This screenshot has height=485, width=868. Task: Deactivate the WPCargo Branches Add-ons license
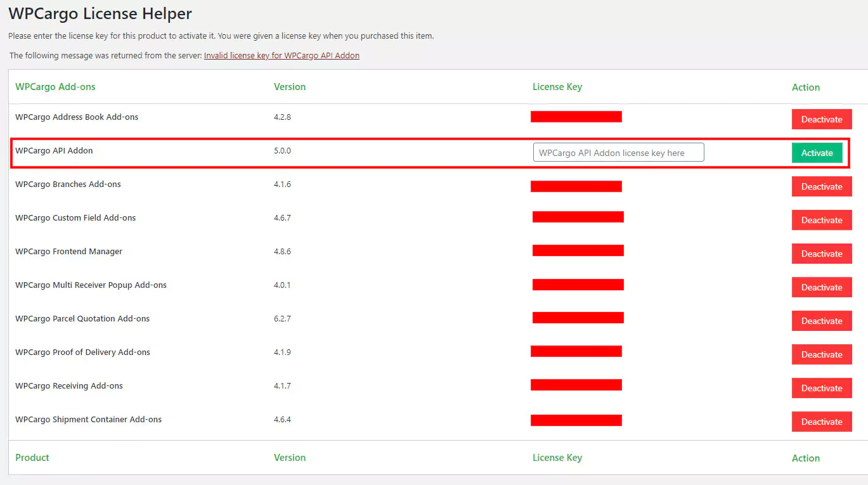pos(821,186)
